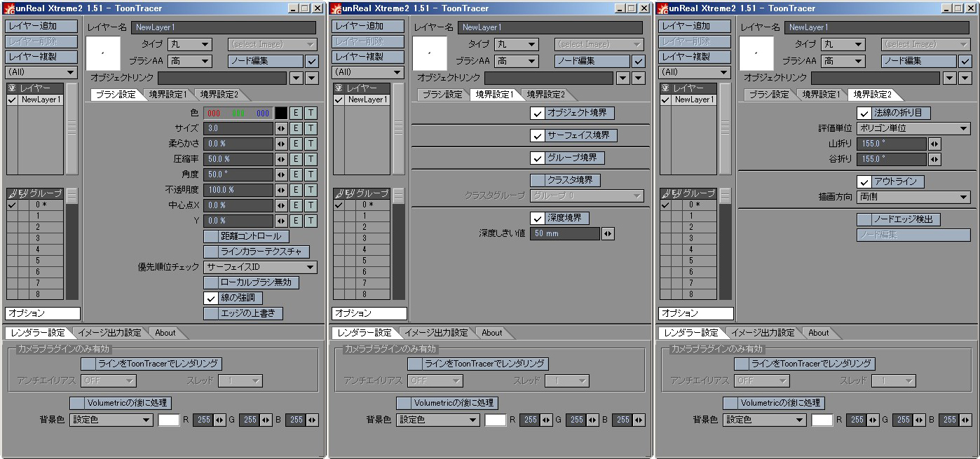Enable Volumetricの後に処理 in left window
Viewport: 980px width, 459px height.
pyautogui.click(x=121, y=403)
